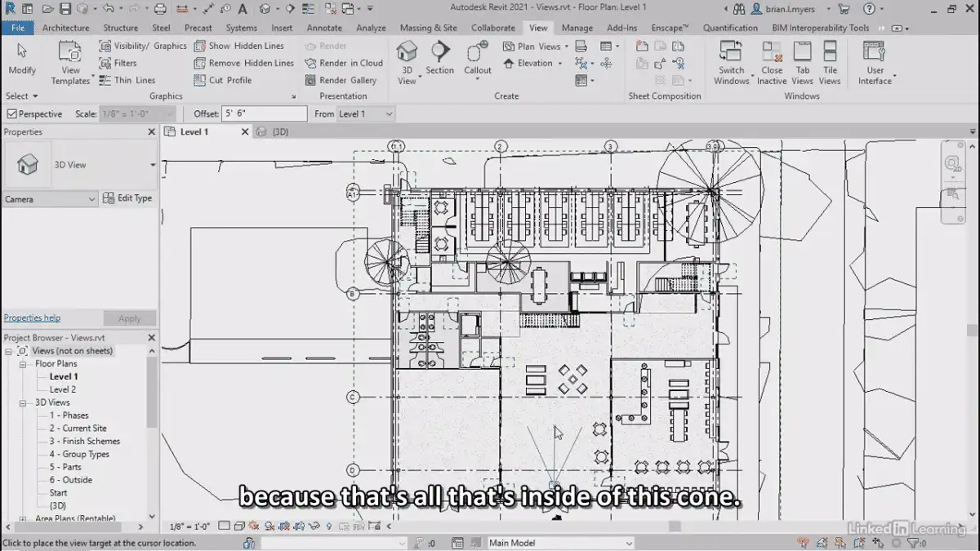The image size is (980, 551).
Task: Switch to the Architecture ribbon tab
Action: point(66,28)
